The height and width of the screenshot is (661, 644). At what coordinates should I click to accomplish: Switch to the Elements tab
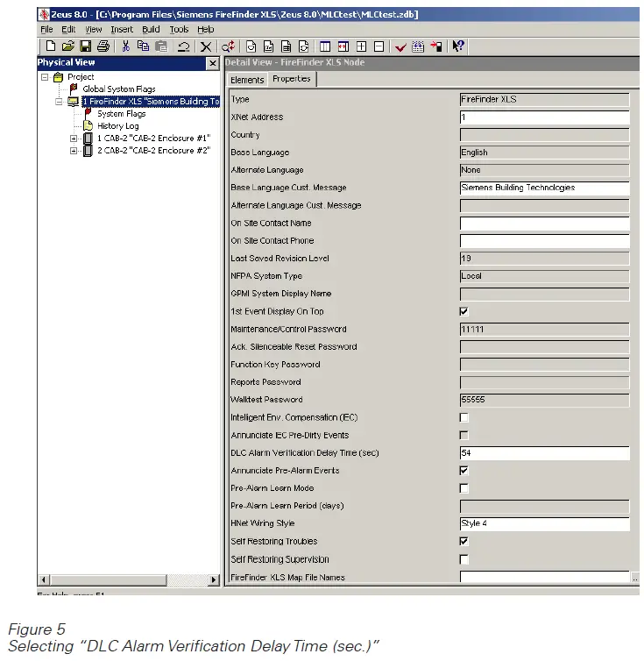point(247,80)
